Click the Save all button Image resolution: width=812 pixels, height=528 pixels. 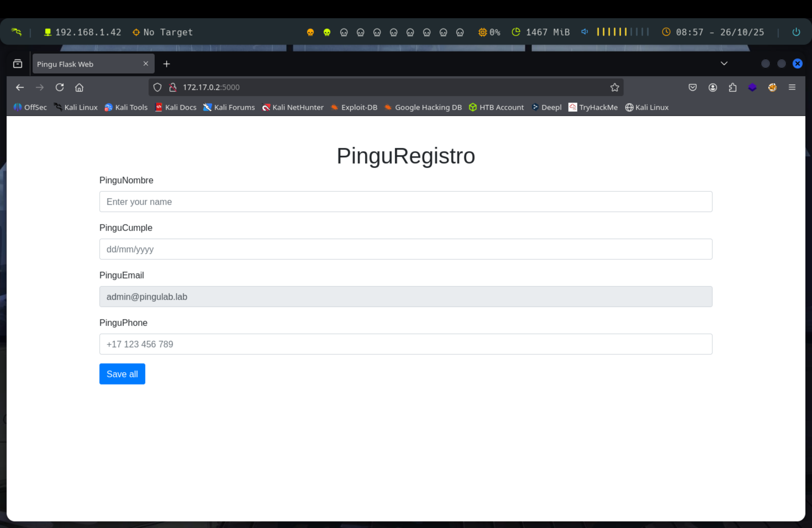point(122,374)
